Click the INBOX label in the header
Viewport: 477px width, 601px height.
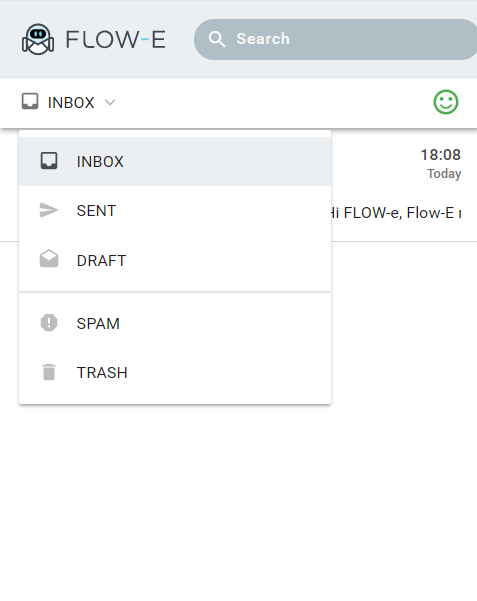point(71,103)
